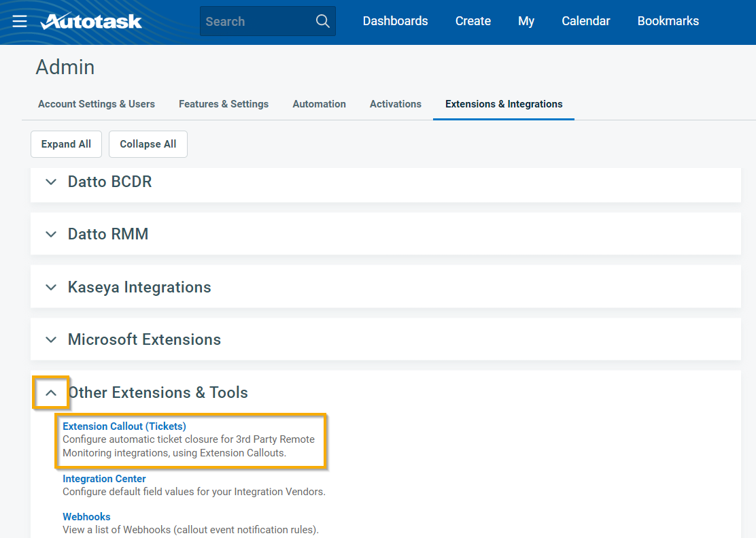This screenshot has height=538, width=756.
Task: Switch to Account Settings & Users tab
Action: point(97,104)
